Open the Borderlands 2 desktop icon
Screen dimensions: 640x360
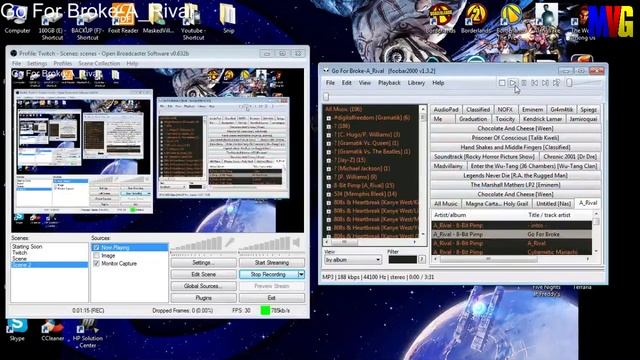[476, 19]
